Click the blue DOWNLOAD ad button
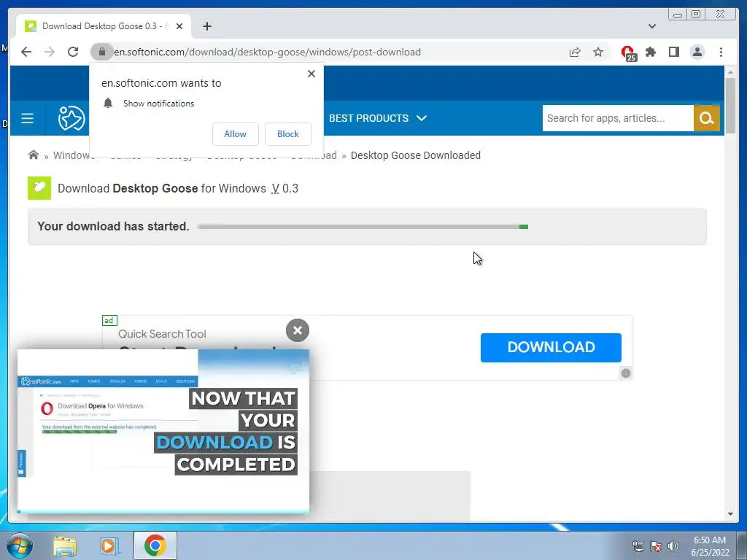This screenshot has height=560, width=747. [551, 348]
